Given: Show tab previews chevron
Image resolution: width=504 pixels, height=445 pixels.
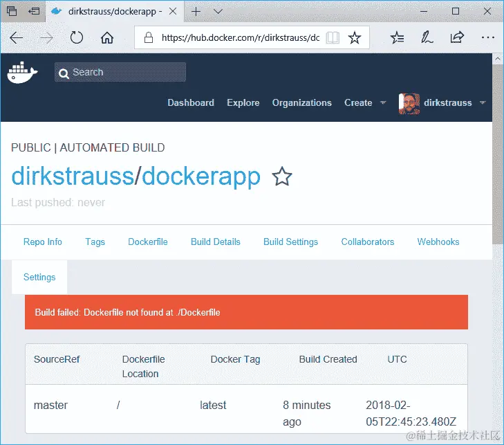Looking at the screenshot, I should point(218,12).
